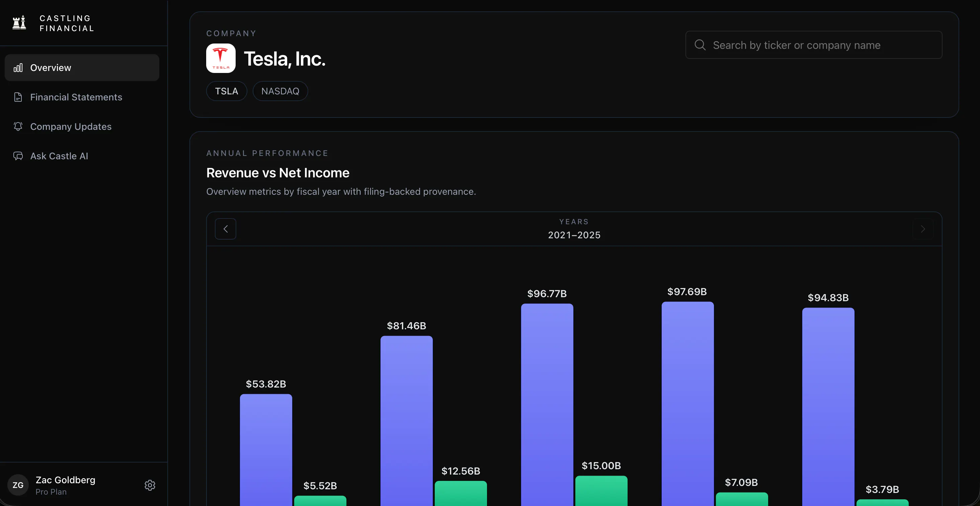Click the Tesla company logo

pos(221,58)
